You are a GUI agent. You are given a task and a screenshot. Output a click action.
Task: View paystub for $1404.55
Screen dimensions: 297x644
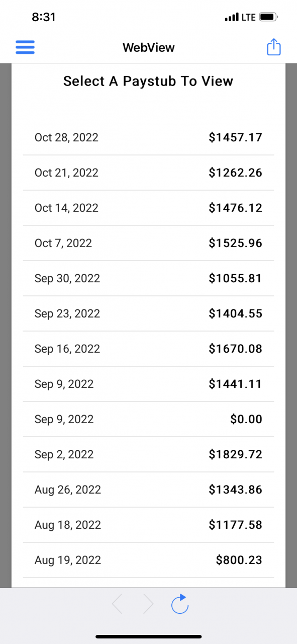pyautogui.click(x=148, y=313)
